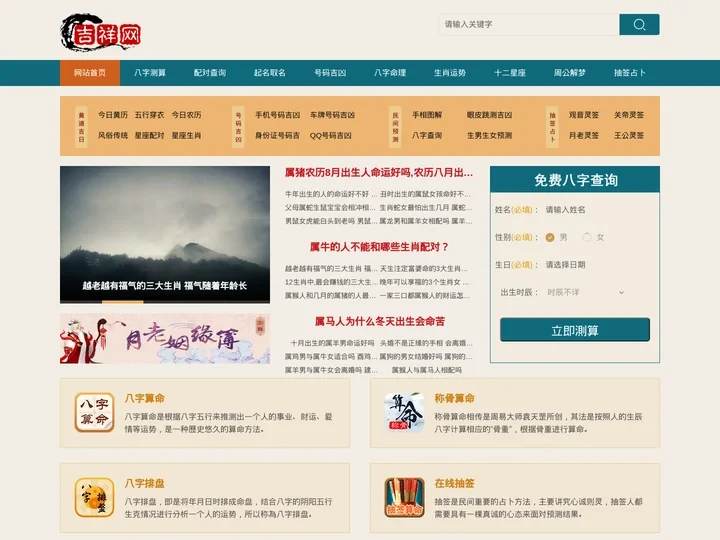
Task: Click the 八字算命 card title
Action: [145, 399]
